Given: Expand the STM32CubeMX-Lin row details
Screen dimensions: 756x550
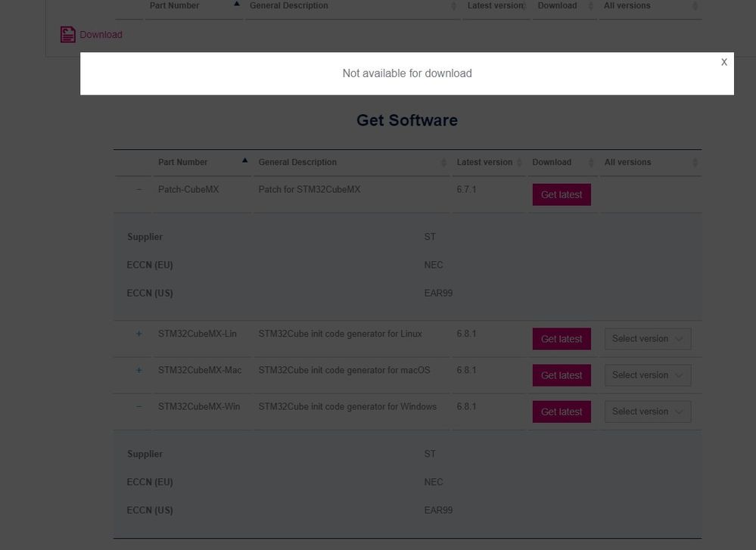Looking at the screenshot, I should (138, 334).
